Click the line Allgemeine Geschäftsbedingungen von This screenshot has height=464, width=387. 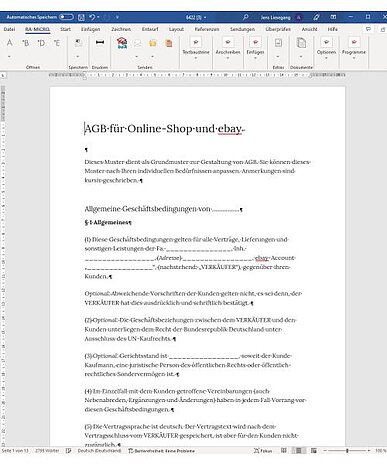(148, 209)
